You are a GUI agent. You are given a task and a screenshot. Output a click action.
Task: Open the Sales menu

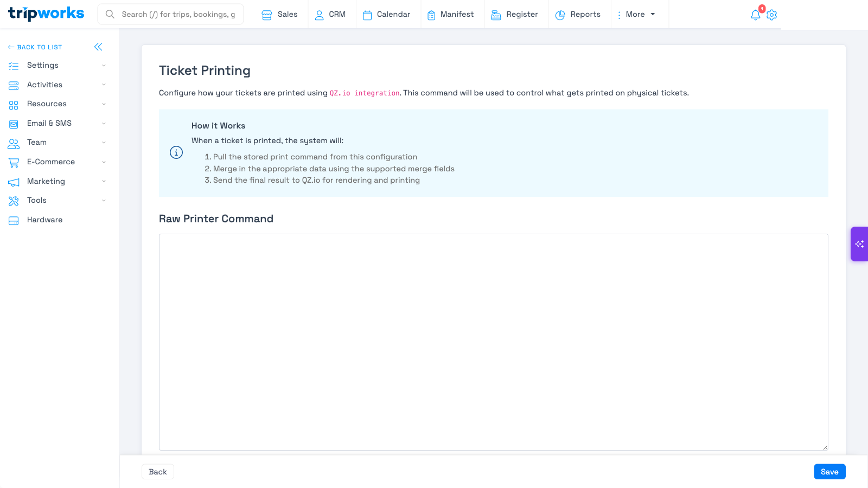[x=279, y=14]
